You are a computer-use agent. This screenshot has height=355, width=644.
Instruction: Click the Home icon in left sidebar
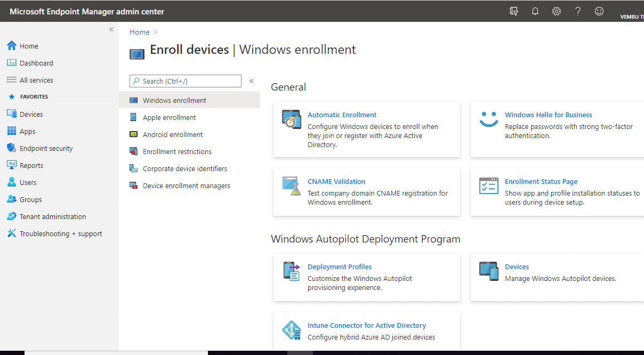[x=12, y=46]
